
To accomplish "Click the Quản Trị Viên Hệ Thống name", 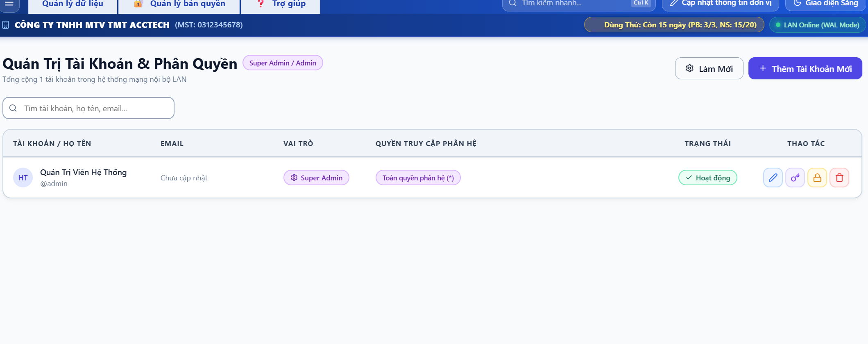I will (x=84, y=172).
